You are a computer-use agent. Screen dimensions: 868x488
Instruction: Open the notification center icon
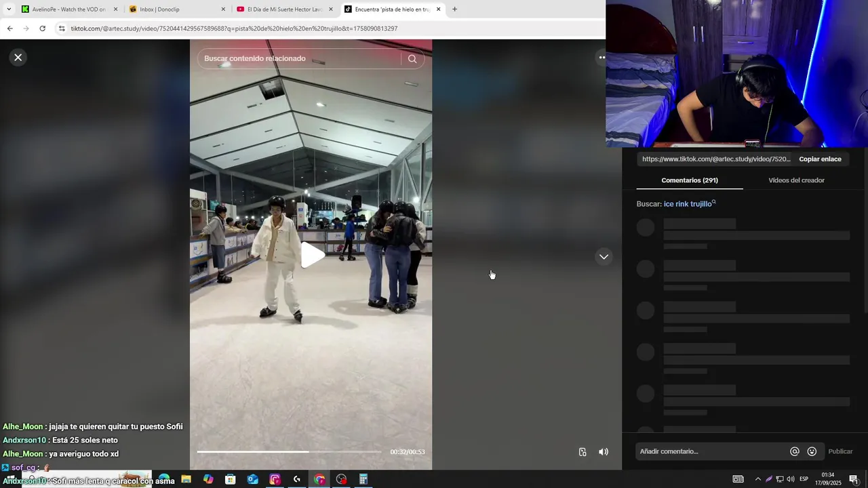[854, 479]
